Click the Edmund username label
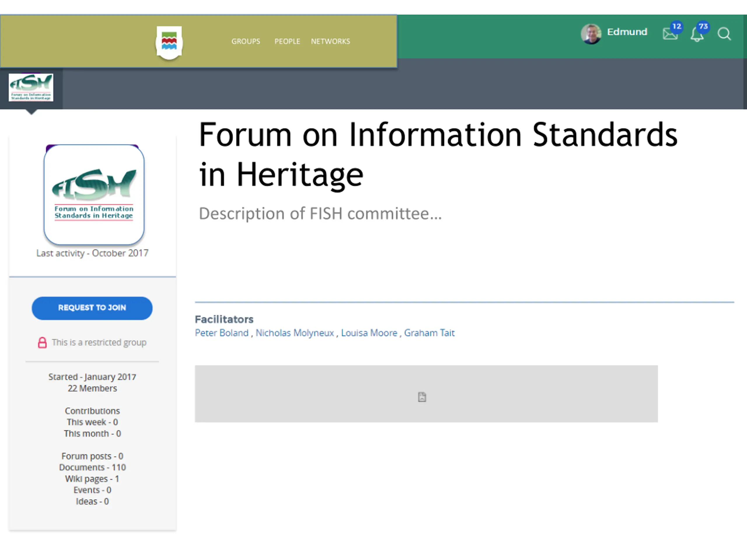Screen dimensions: 747x560 (627, 32)
